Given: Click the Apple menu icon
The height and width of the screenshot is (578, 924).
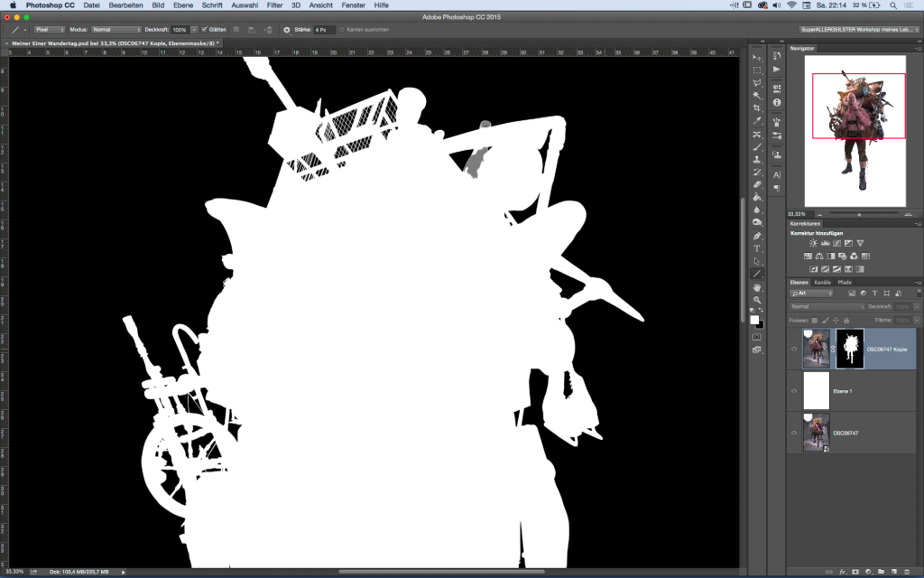Looking at the screenshot, I should pos(13,5).
